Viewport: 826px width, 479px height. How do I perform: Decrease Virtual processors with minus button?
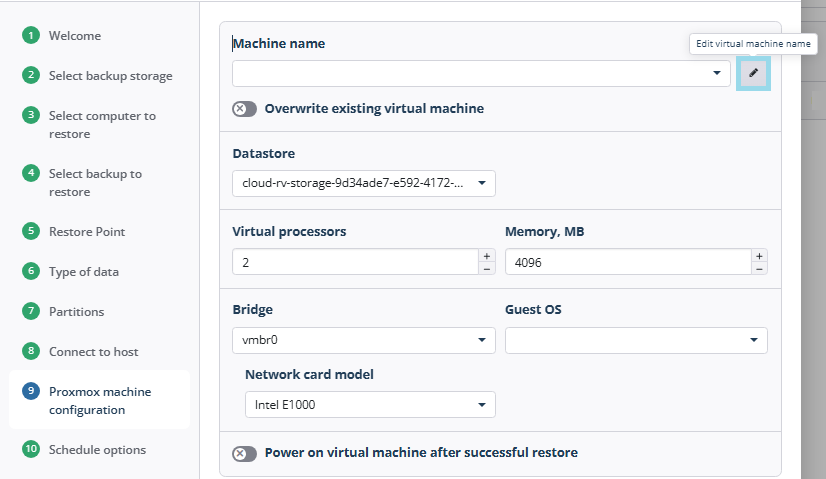[487, 269]
